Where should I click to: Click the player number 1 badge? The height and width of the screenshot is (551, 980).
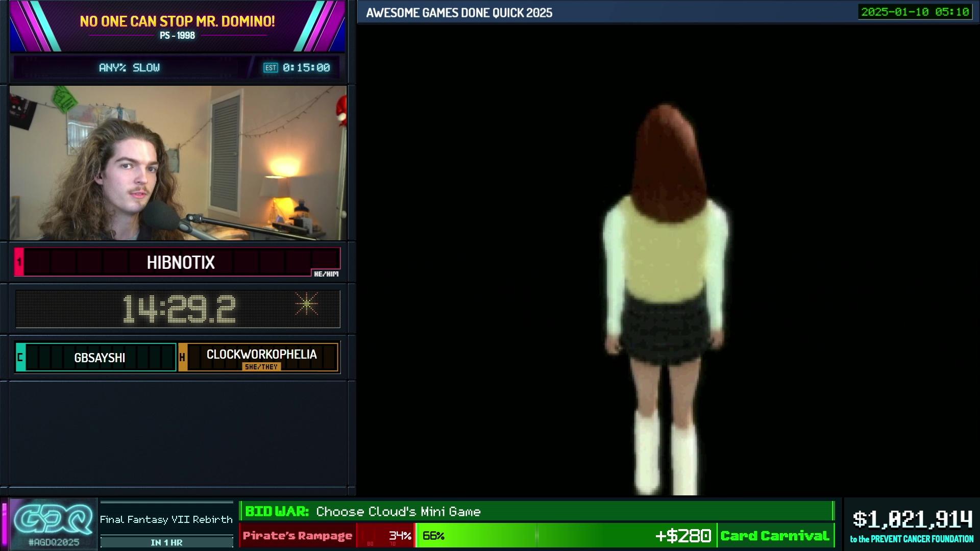click(19, 262)
